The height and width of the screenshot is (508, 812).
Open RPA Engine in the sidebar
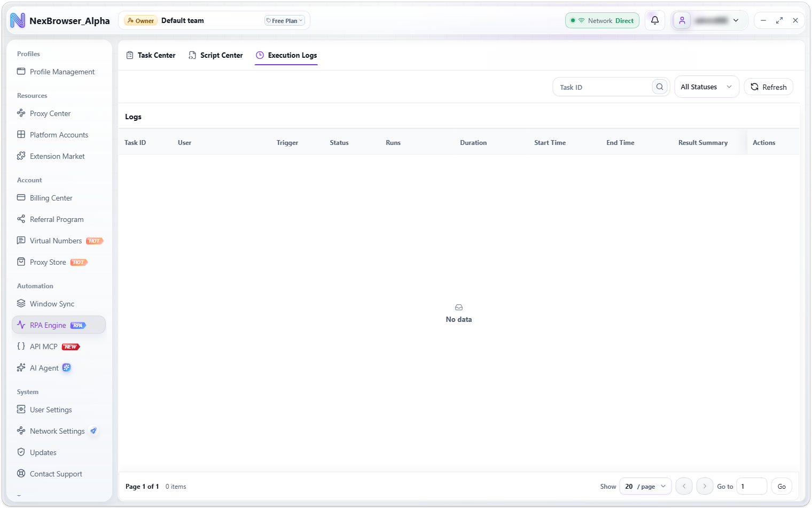coord(59,325)
